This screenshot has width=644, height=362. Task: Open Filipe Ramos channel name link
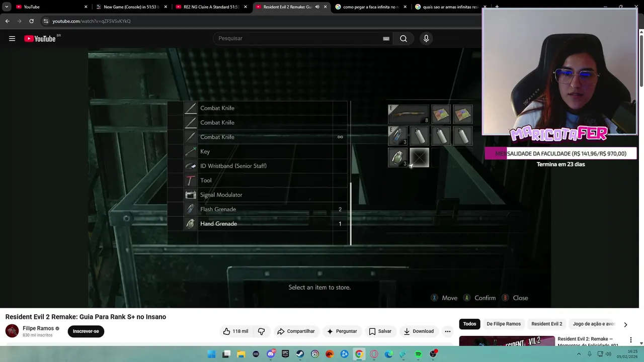pyautogui.click(x=38, y=328)
